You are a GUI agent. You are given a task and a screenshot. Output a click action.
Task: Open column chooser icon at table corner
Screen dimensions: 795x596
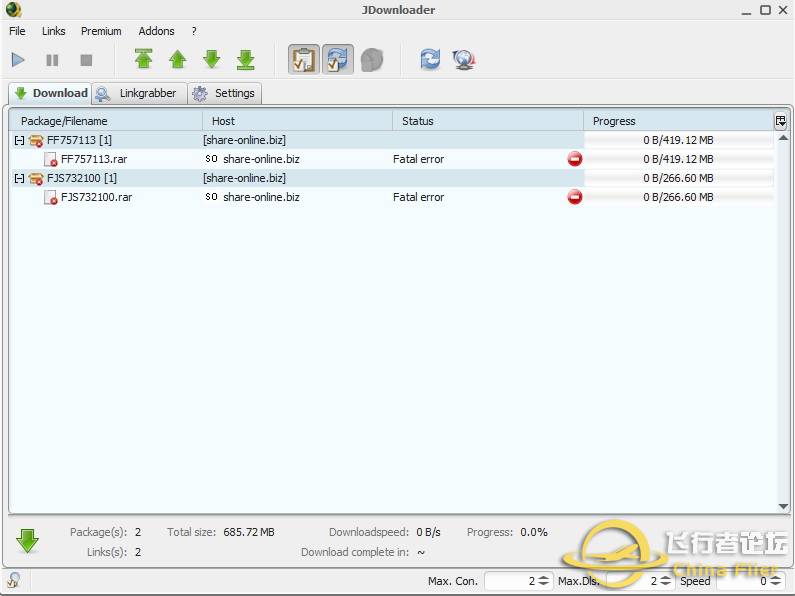coord(780,121)
